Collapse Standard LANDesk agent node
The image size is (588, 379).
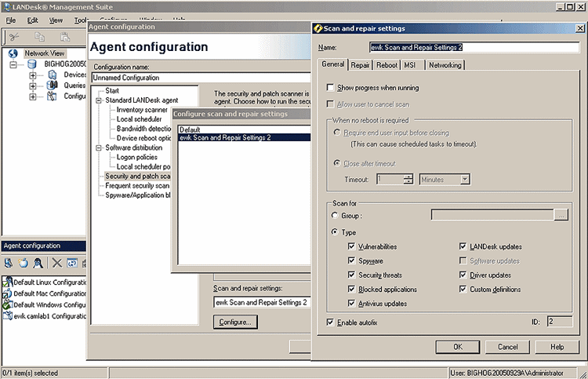tap(99, 100)
